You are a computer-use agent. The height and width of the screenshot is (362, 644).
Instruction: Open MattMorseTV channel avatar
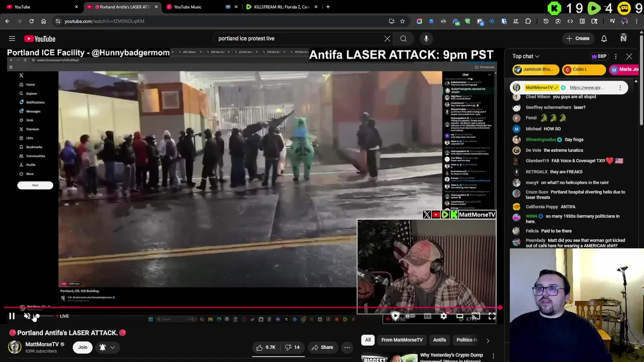click(15, 347)
